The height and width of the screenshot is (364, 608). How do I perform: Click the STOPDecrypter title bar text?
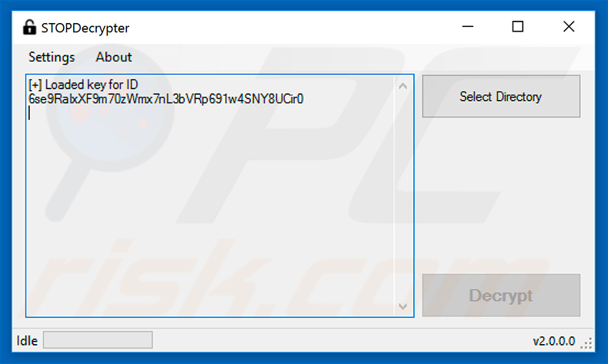[85, 28]
